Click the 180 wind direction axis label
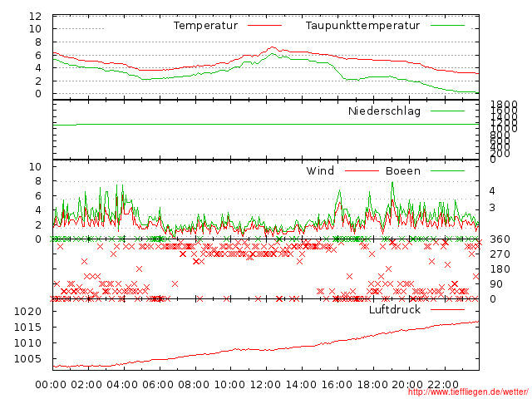This screenshot has width=532, height=399. pyautogui.click(x=500, y=269)
